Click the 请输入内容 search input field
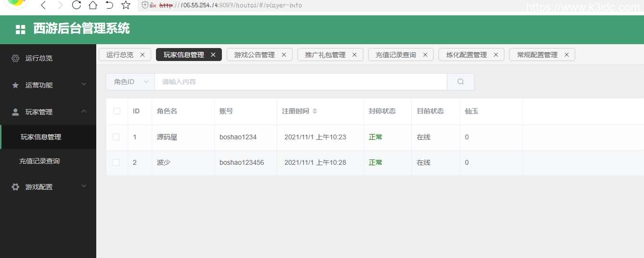644x258 pixels. coord(301,82)
